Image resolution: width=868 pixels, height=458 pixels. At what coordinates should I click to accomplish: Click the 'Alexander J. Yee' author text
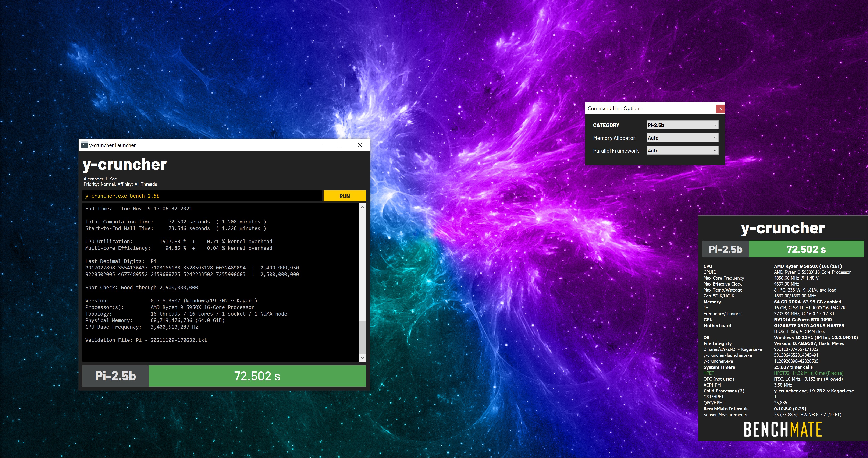tap(100, 179)
